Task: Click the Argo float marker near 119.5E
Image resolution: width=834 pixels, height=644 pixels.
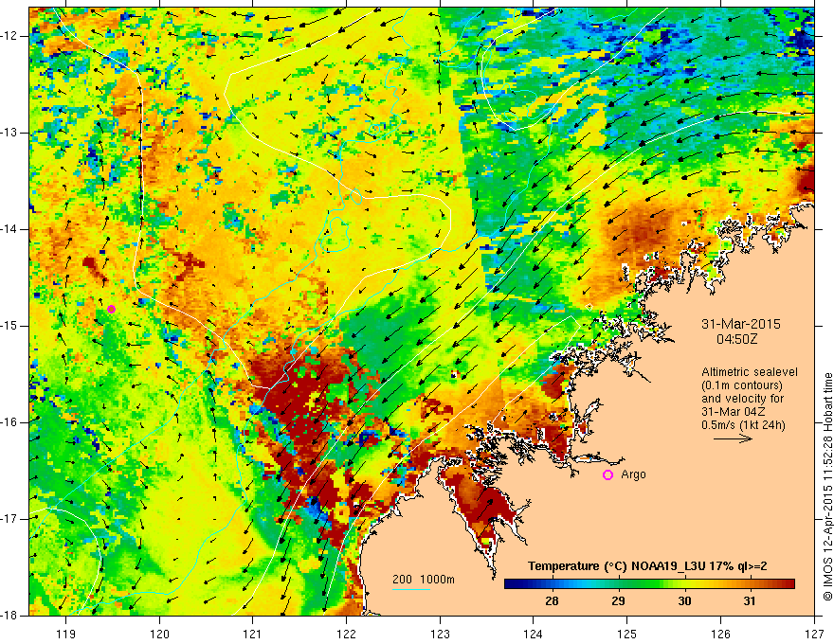Action: click(111, 310)
